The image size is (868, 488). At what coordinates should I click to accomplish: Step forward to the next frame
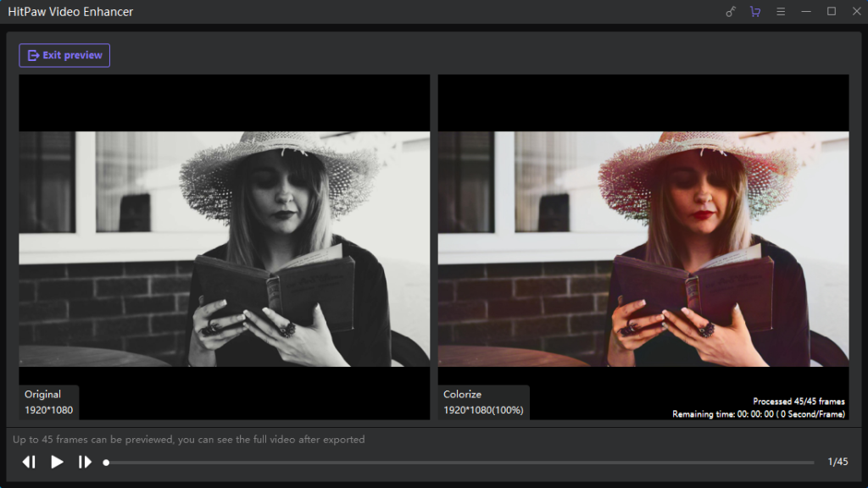click(x=85, y=462)
